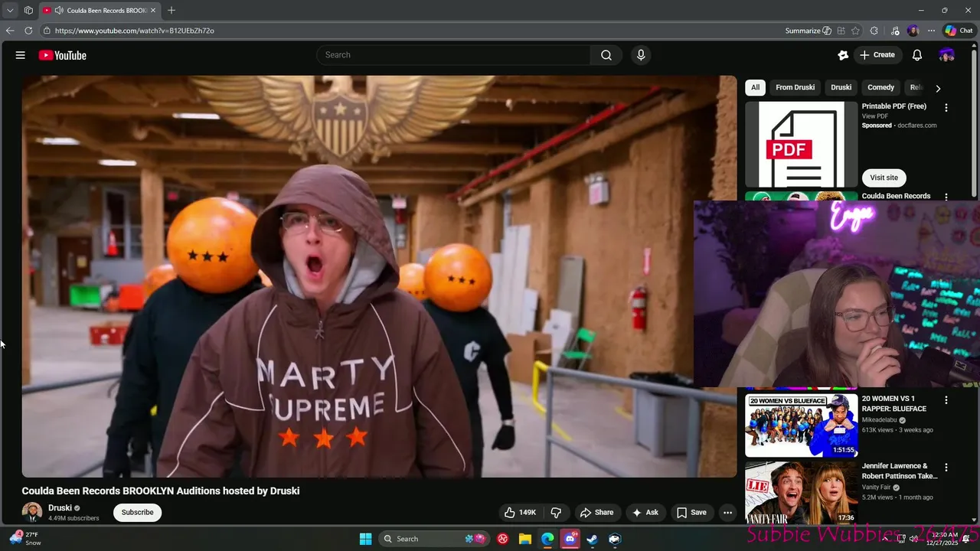Open tab search dropdown arrow
Screen dimensions: 980x551
click(10, 10)
